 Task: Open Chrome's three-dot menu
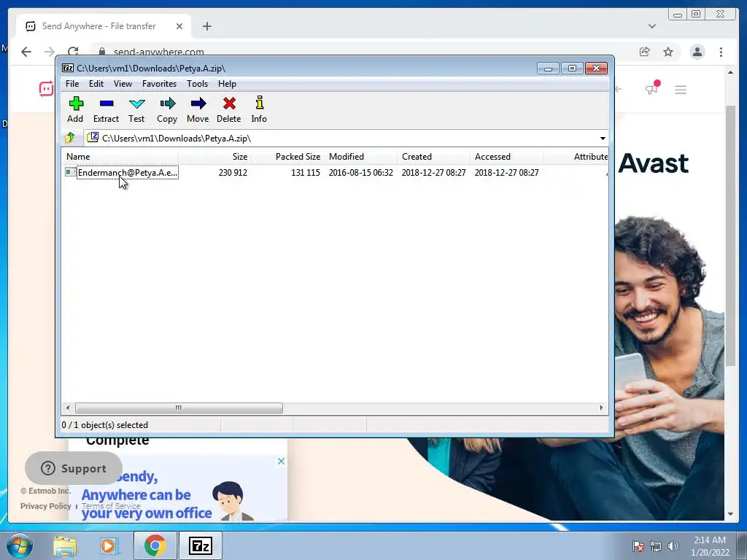(721, 52)
